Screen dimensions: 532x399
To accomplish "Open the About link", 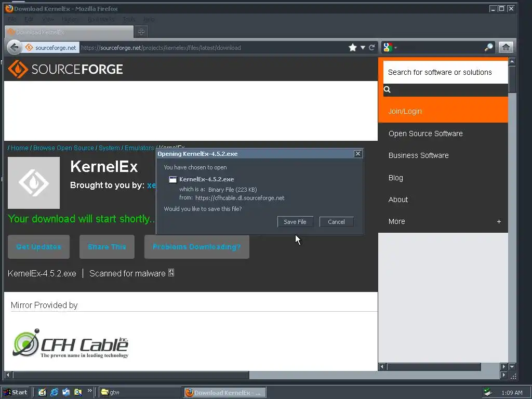I will pos(398,199).
